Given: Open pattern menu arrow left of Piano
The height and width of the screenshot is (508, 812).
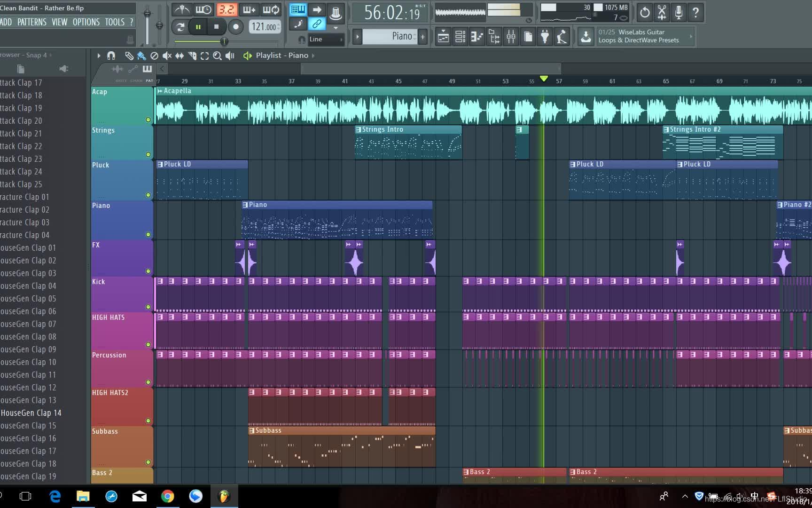Looking at the screenshot, I should click(357, 36).
